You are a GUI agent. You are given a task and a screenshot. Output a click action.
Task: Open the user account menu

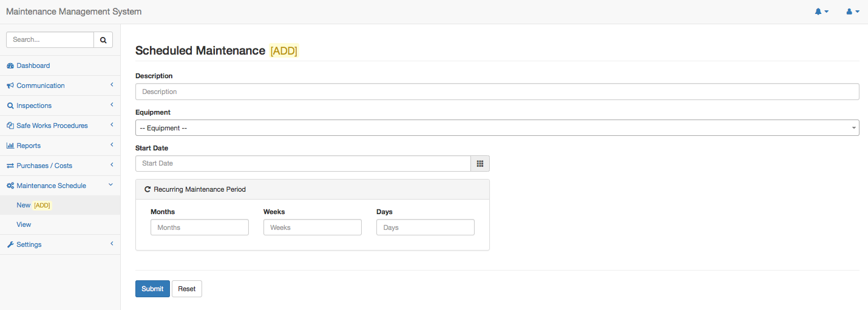pyautogui.click(x=853, y=12)
